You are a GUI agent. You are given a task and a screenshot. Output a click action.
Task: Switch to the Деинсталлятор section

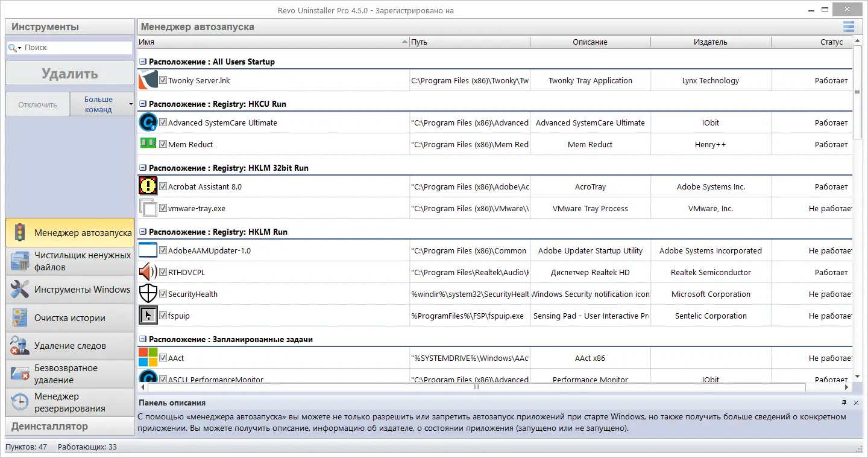70,426
